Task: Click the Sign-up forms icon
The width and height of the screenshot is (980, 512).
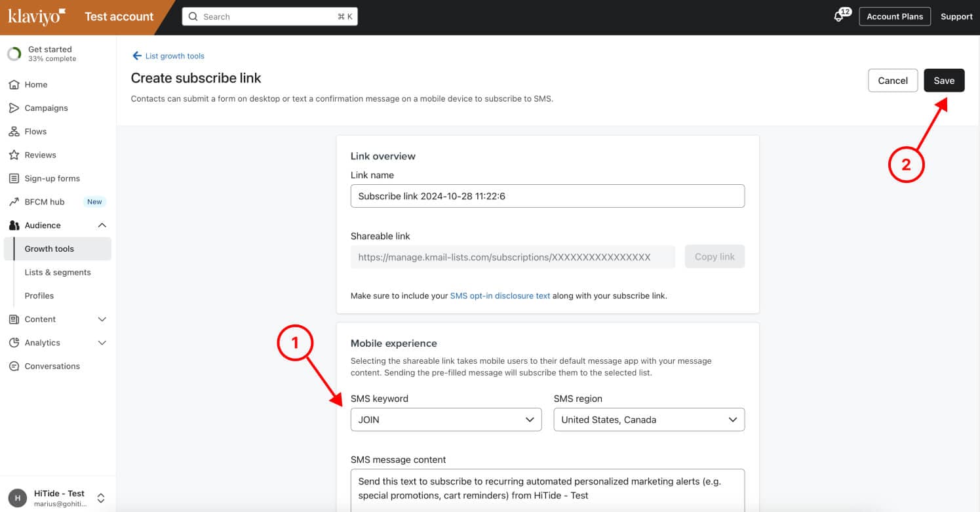Action: coord(14,178)
